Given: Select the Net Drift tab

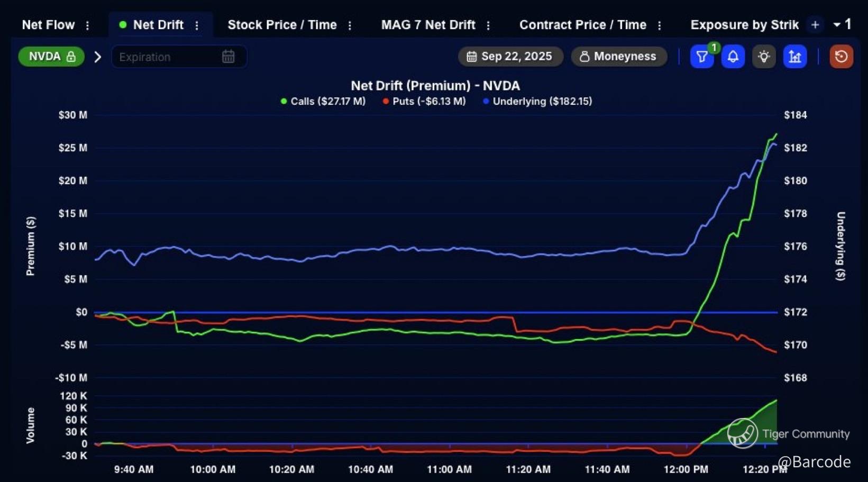Looking at the screenshot, I should pyautogui.click(x=158, y=25).
